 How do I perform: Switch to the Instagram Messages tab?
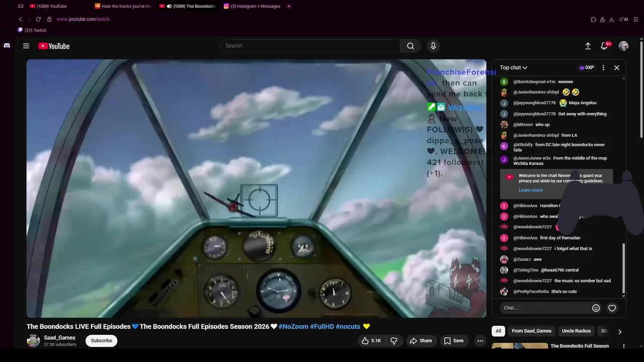[252, 6]
